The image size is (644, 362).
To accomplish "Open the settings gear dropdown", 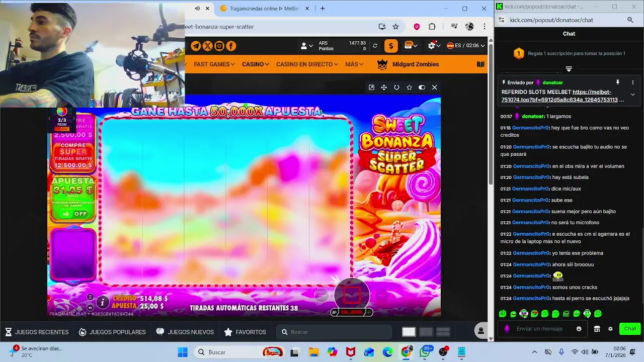I will [434, 46].
